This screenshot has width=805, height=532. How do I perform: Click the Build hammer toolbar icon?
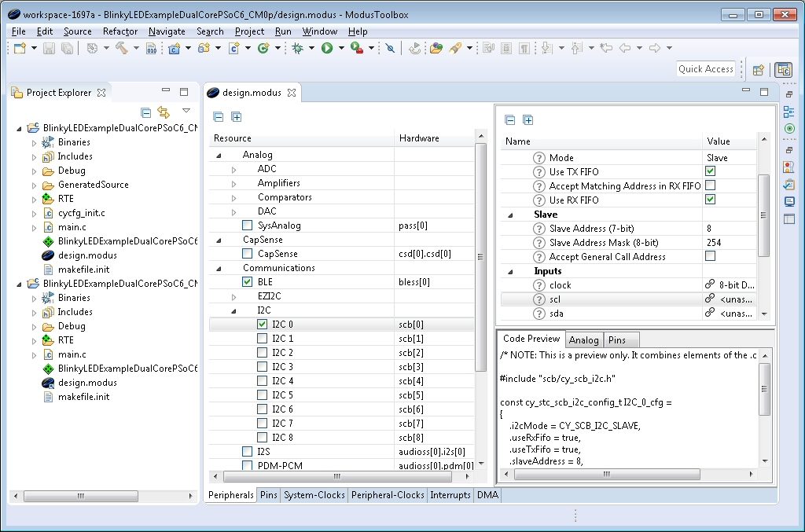pyautogui.click(x=122, y=48)
